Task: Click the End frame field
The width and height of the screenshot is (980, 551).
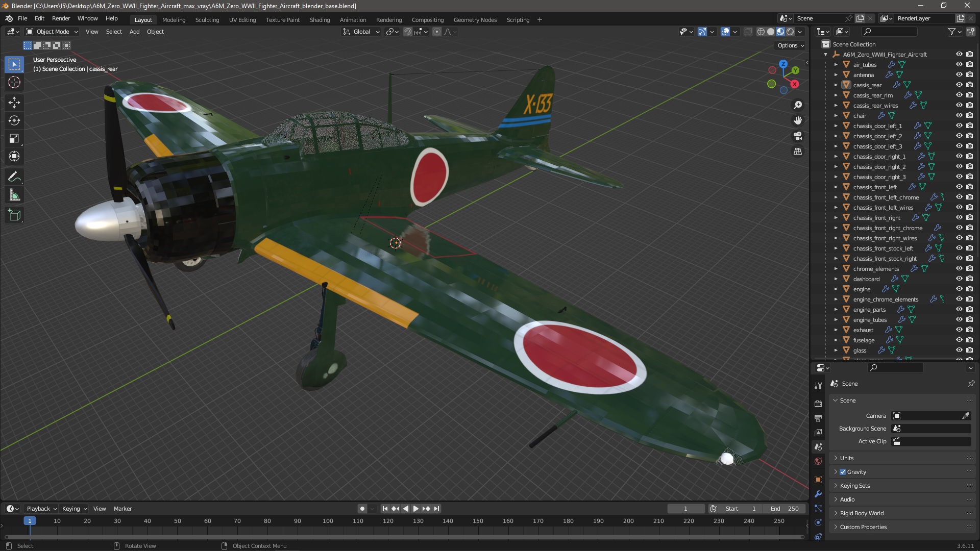Action: pos(785,509)
